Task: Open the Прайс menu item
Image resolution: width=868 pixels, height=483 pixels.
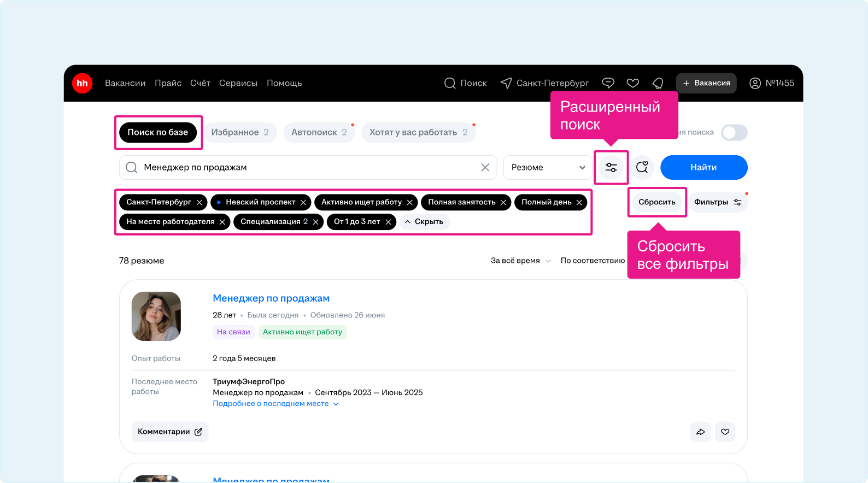Action: tap(168, 83)
